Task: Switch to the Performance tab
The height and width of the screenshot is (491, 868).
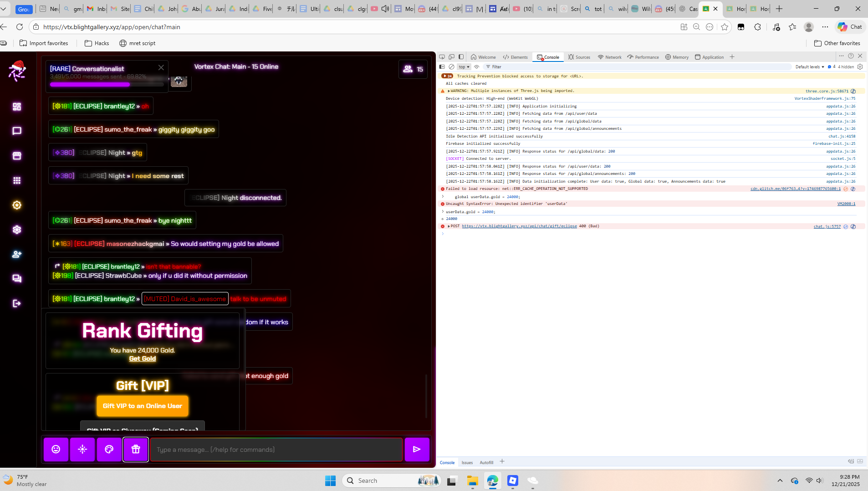Action: [643, 57]
